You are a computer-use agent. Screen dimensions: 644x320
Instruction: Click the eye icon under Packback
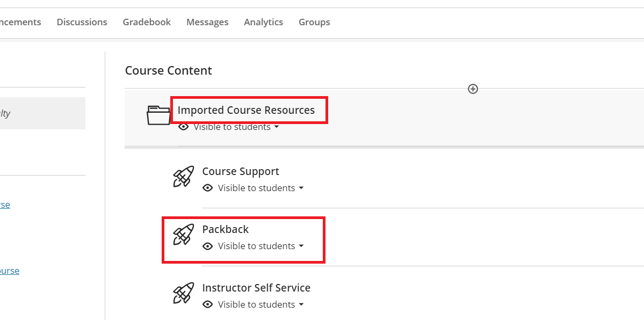click(x=208, y=246)
